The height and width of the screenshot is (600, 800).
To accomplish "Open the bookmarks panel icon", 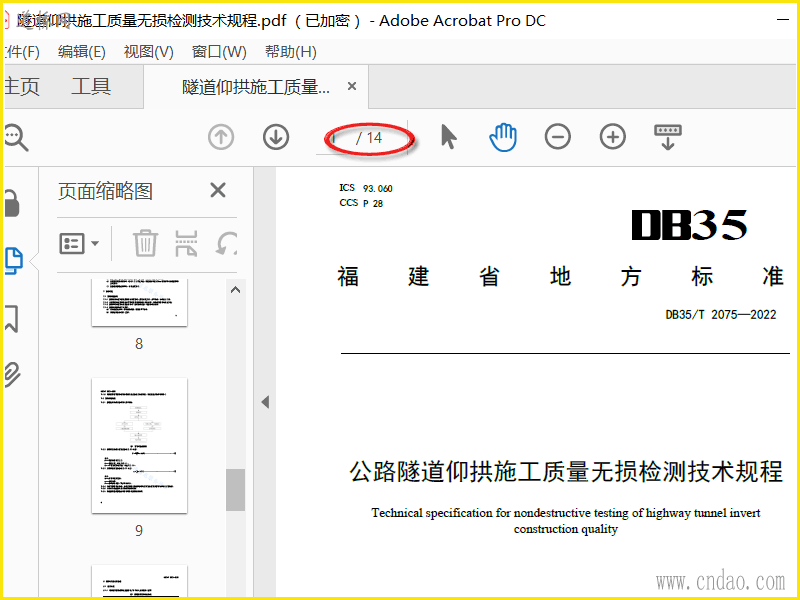I will [12, 318].
